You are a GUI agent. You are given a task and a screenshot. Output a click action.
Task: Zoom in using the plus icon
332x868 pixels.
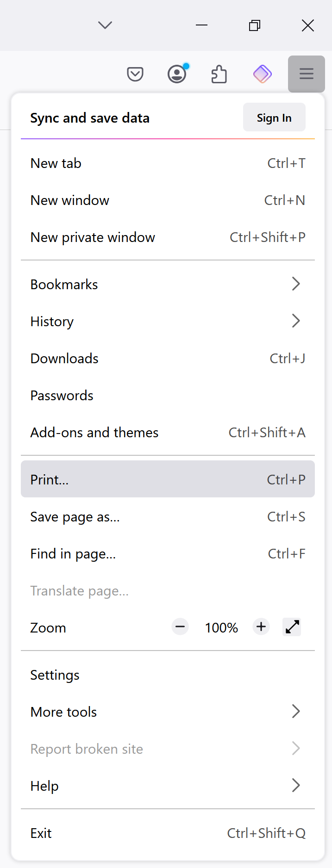click(261, 627)
